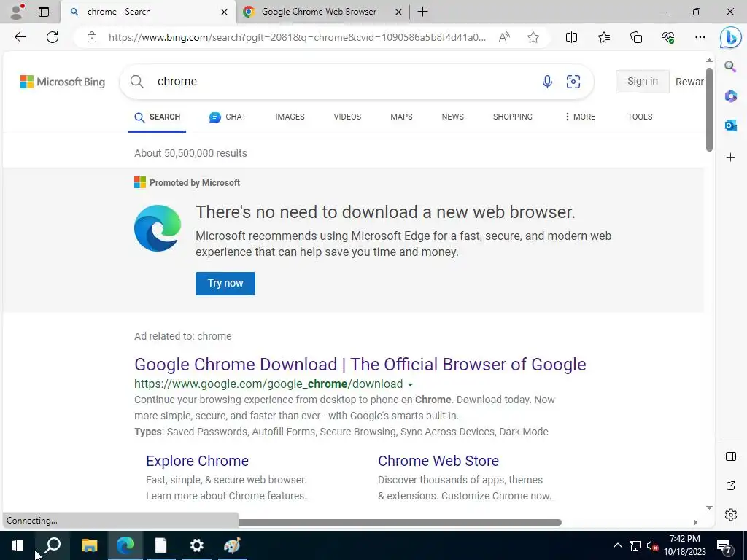Open the taskbar clock and date
747x560 pixels.
(685, 545)
